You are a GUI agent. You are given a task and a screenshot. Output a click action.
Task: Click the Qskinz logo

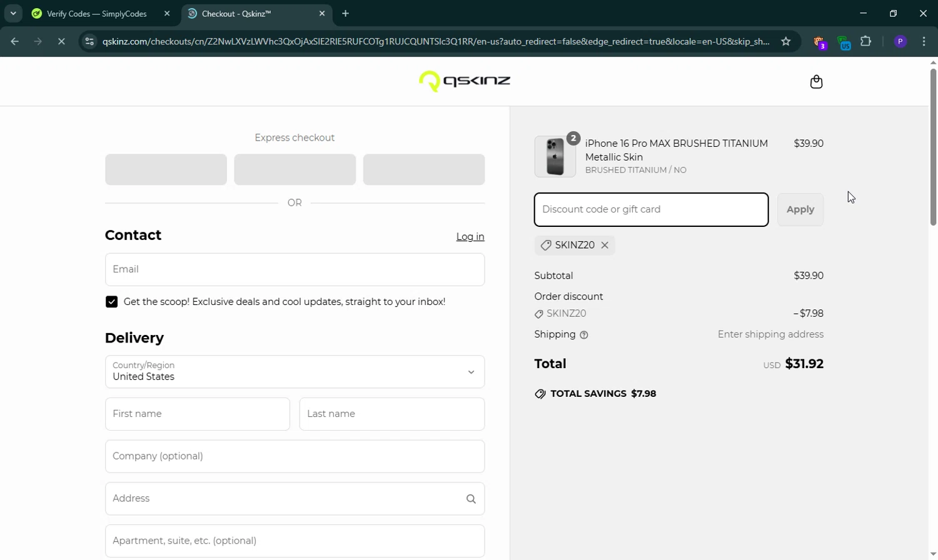pyautogui.click(x=465, y=81)
